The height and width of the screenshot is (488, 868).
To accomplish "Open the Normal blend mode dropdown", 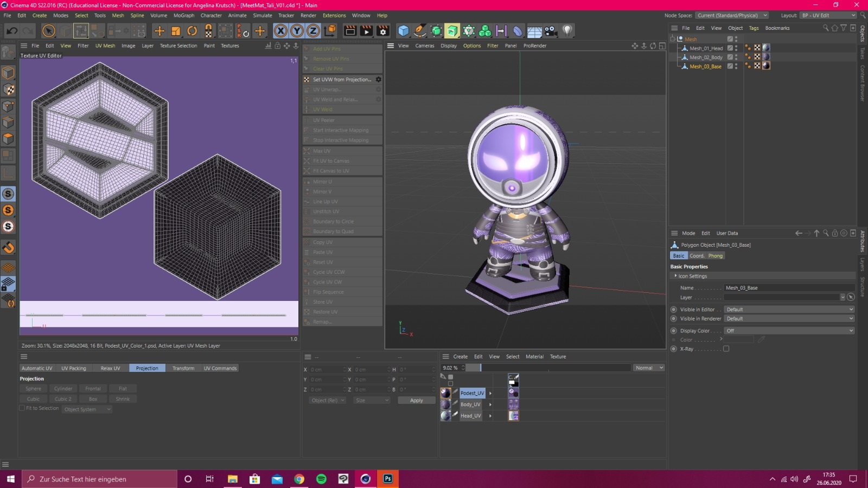I will [649, 368].
